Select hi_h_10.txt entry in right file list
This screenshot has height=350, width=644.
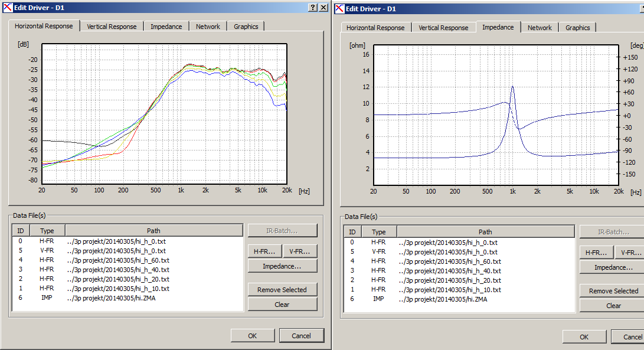tap(459, 290)
